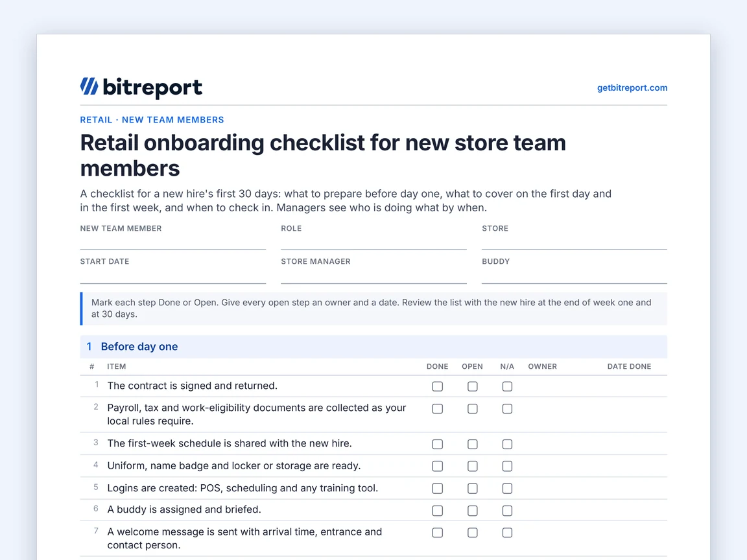Click the 'RETAIL · NEW TEAM MEMBERS' label

coord(152,120)
